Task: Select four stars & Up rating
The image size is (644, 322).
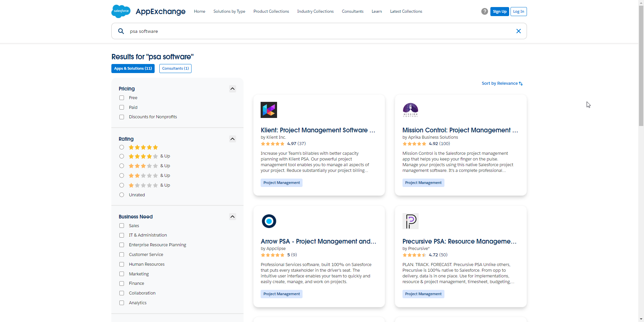Action: (122, 156)
